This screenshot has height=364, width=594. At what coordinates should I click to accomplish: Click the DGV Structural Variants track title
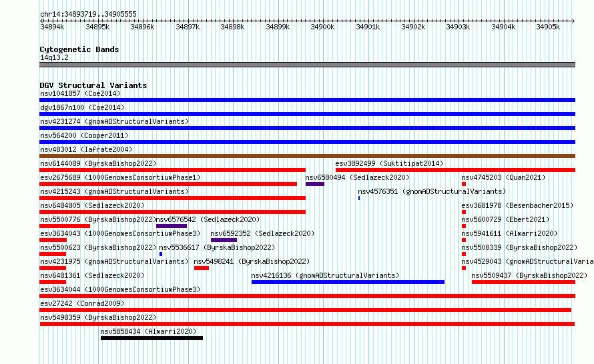point(93,85)
